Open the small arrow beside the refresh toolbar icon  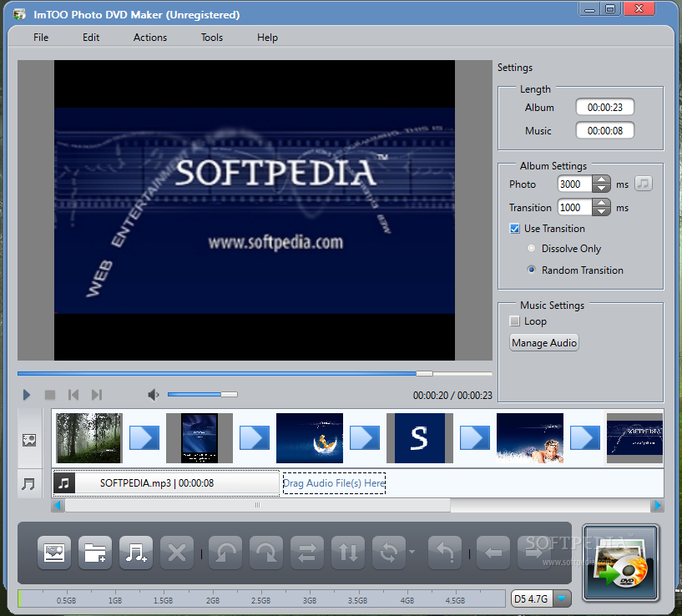point(412,552)
